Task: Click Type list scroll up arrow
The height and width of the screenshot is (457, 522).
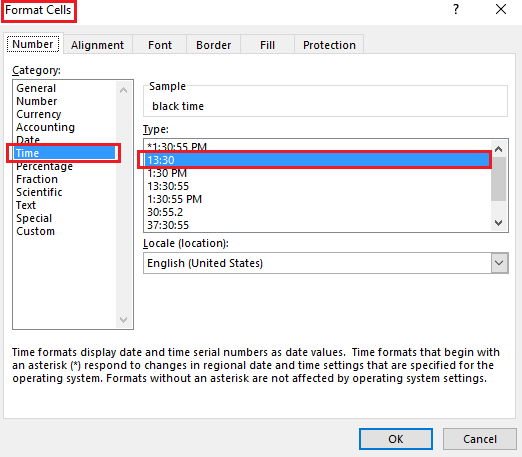Action: pos(498,149)
